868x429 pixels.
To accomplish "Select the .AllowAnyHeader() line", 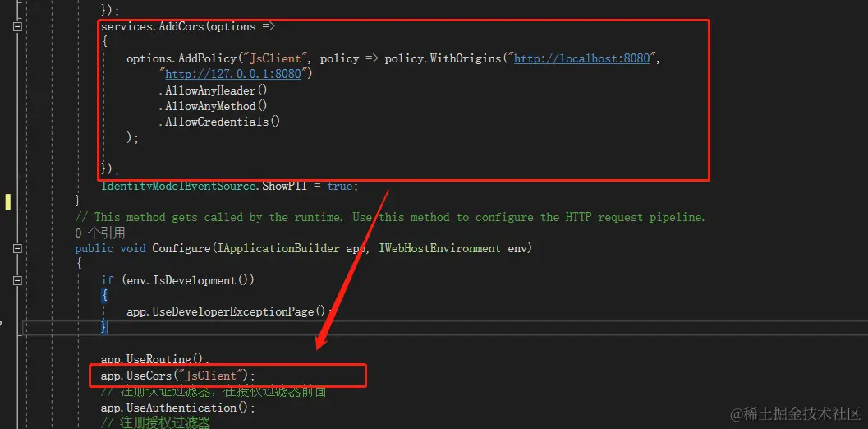I will (x=213, y=90).
